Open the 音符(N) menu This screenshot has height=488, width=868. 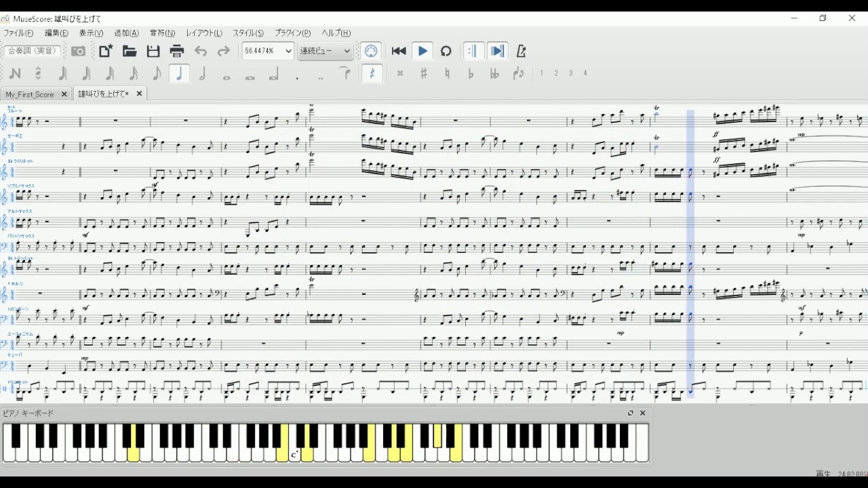[x=163, y=33]
